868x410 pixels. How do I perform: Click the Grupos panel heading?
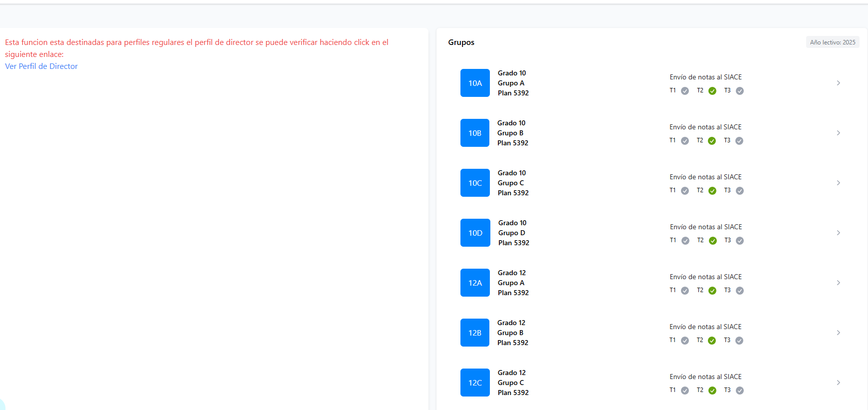pyautogui.click(x=461, y=42)
